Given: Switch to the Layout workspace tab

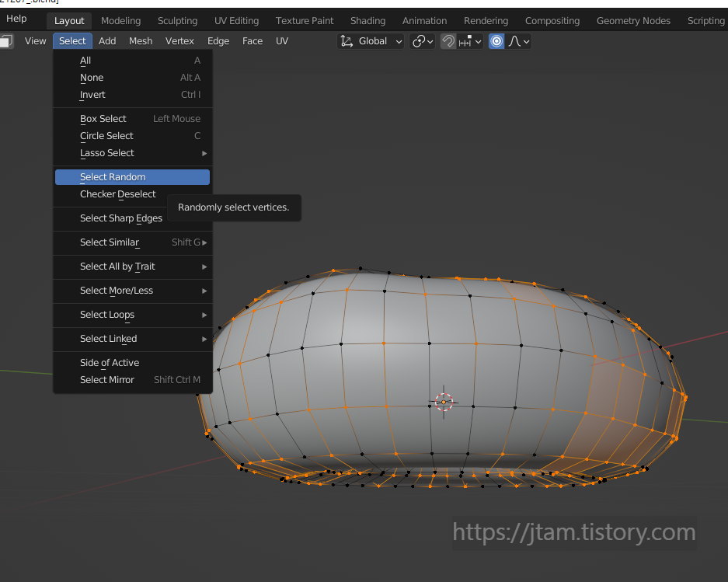Looking at the screenshot, I should click(x=69, y=21).
